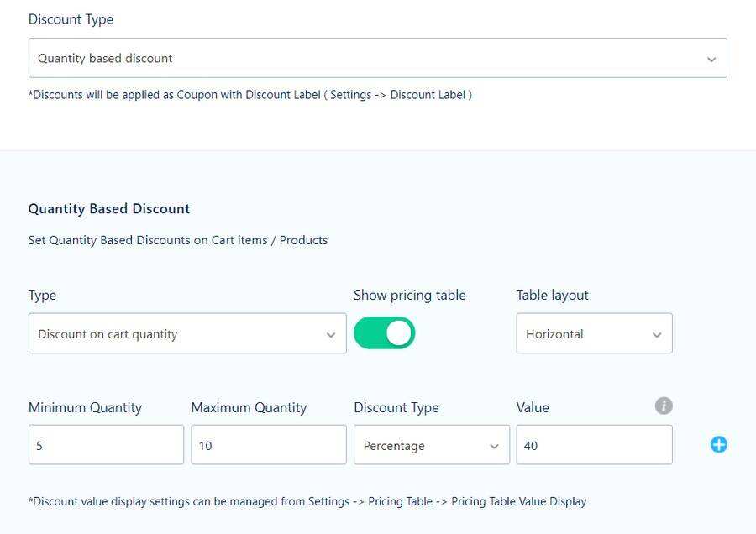Expand the Discount on cart quantity dropdown
The height and width of the screenshot is (534, 756).
(x=186, y=334)
